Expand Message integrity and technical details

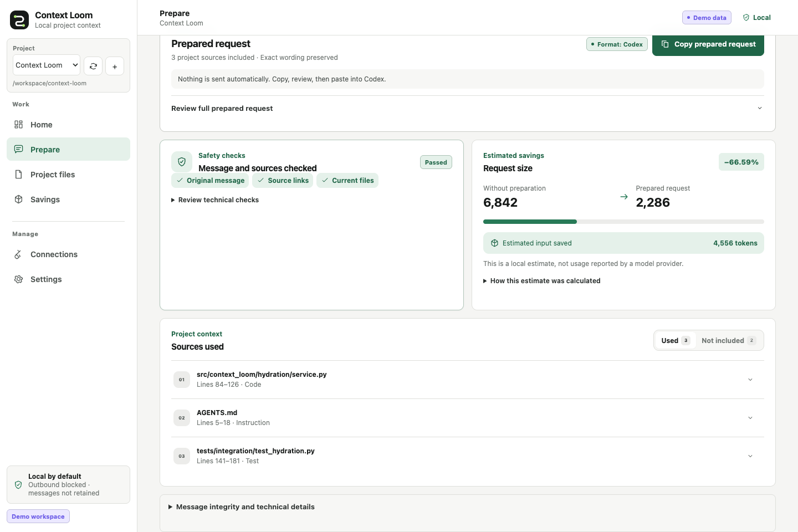(x=242, y=507)
